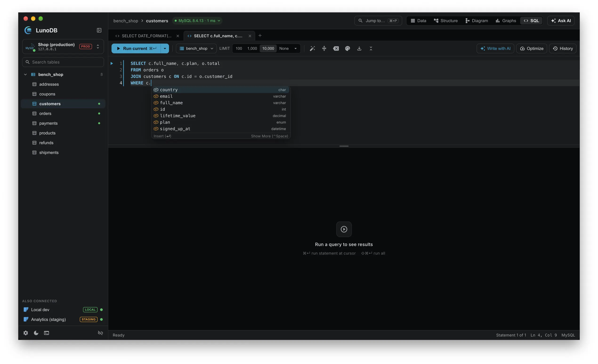Open Run current dropdown arrow

[165, 49]
